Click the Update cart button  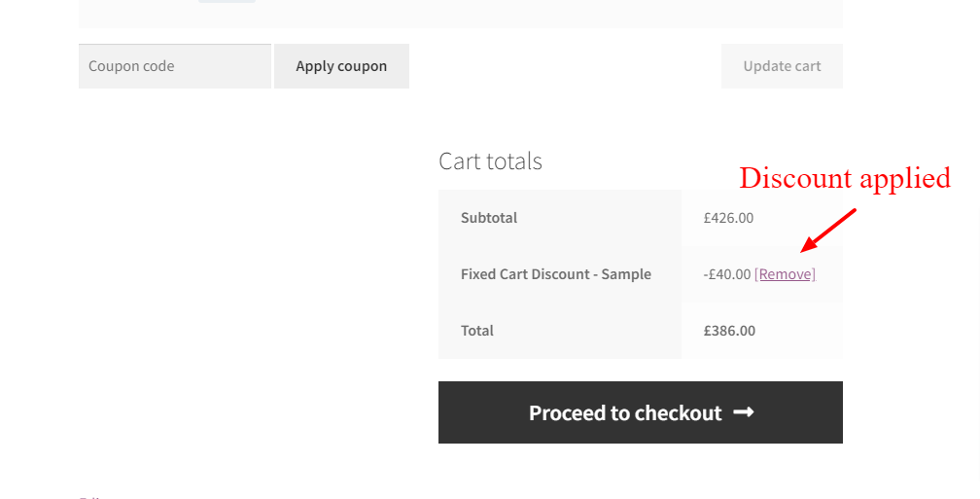(x=782, y=66)
